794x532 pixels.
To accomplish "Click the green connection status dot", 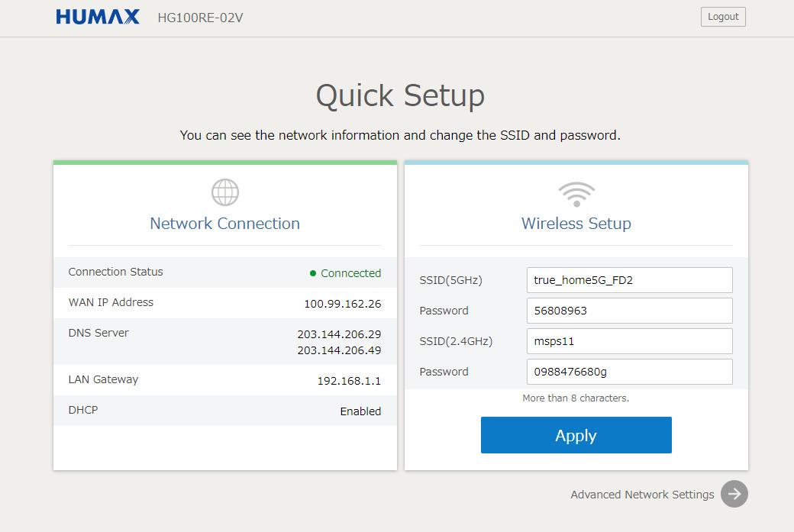I will point(313,273).
